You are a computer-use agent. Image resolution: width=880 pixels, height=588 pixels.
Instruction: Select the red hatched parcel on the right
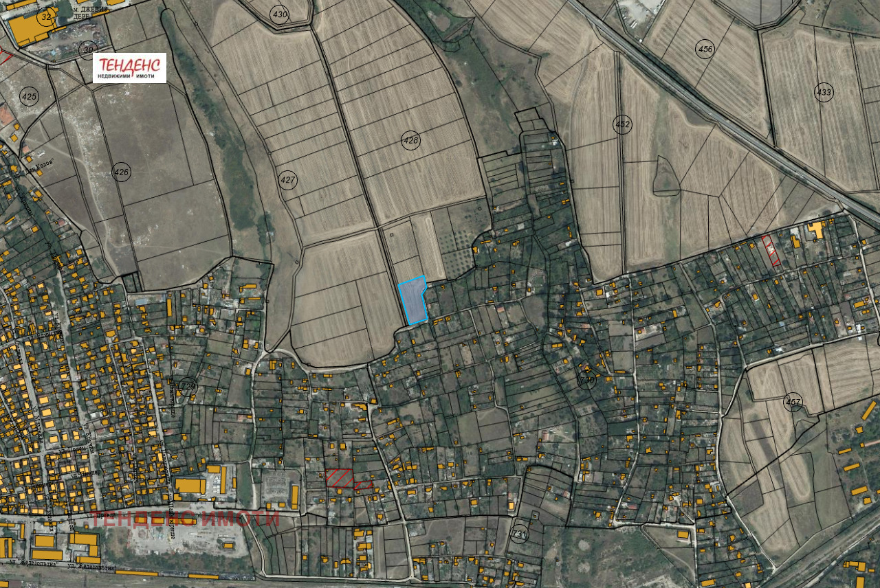[770, 250]
